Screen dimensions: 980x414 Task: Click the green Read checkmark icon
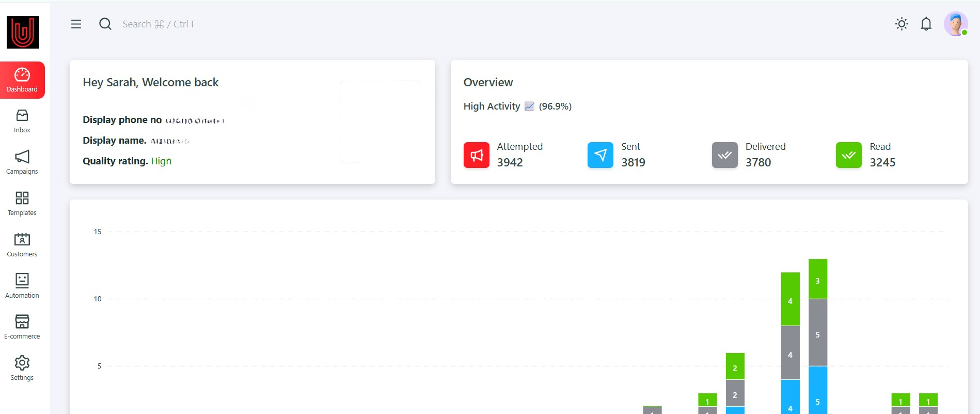848,155
